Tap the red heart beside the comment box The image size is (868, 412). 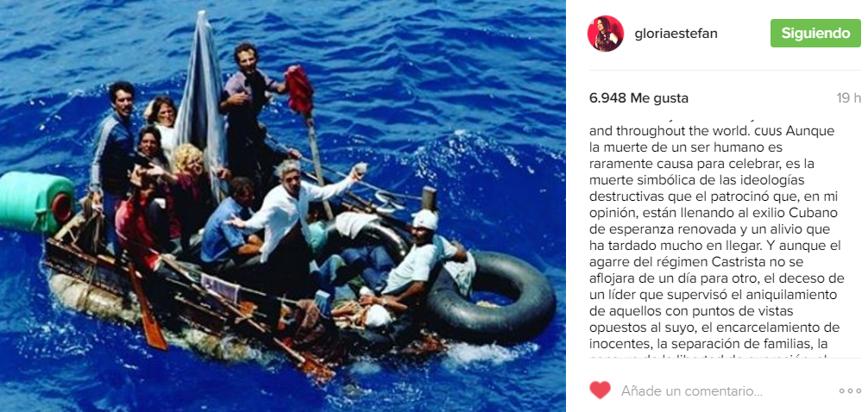pyautogui.click(x=600, y=390)
